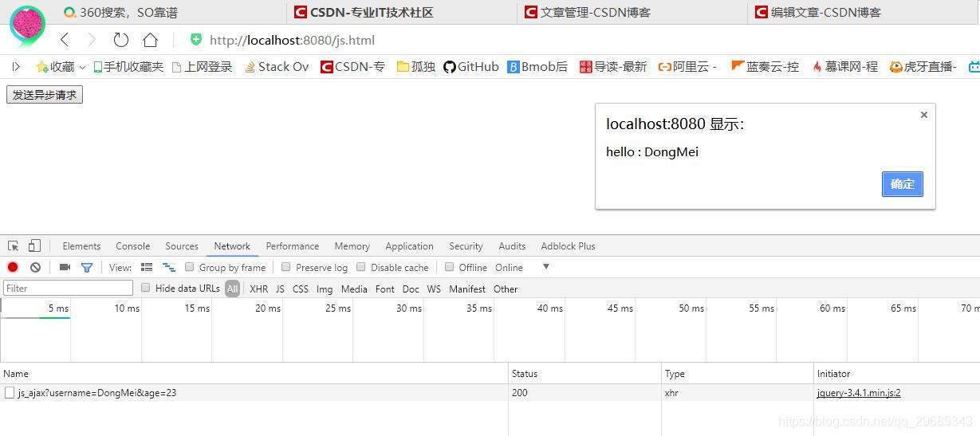The height and width of the screenshot is (436, 980).
Task: Select js_ajax?username=DongMei&age=23 request row
Action: pyautogui.click(x=490, y=392)
